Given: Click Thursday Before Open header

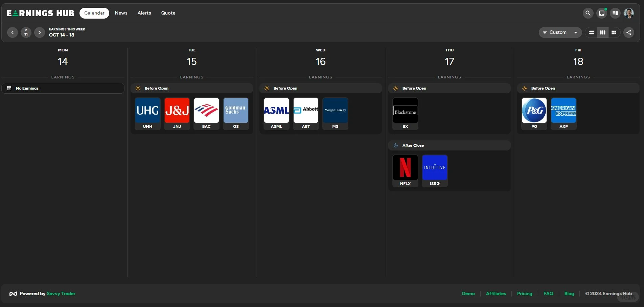Looking at the screenshot, I should click(x=450, y=88).
